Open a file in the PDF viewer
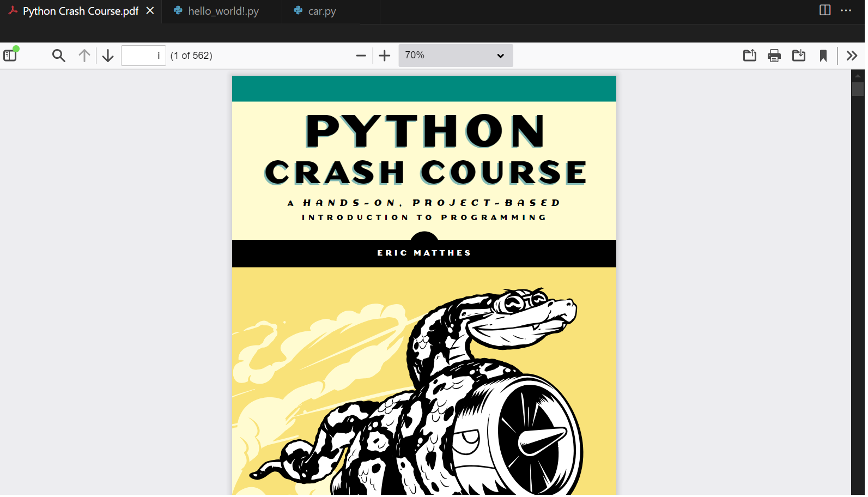868x497 pixels. coord(750,56)
